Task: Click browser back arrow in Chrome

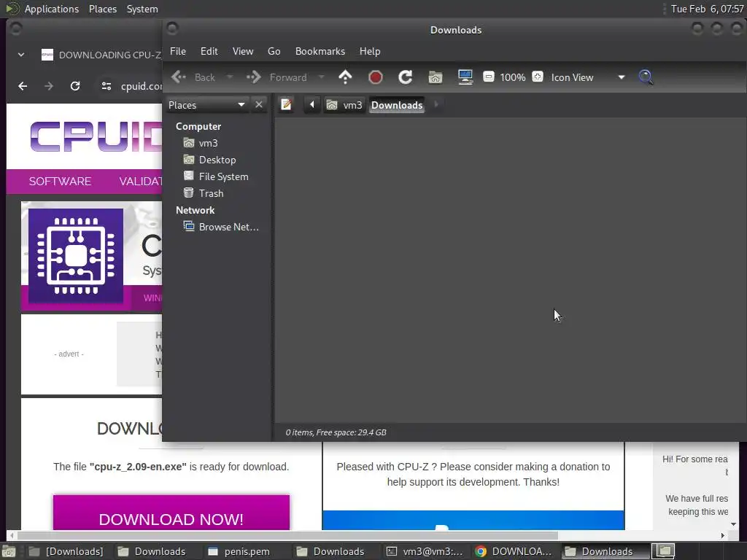Action: point(23,86)
